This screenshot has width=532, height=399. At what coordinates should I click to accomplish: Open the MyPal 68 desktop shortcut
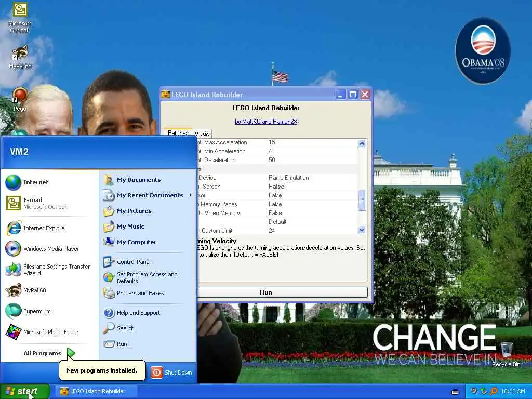[x=20, y=57]
